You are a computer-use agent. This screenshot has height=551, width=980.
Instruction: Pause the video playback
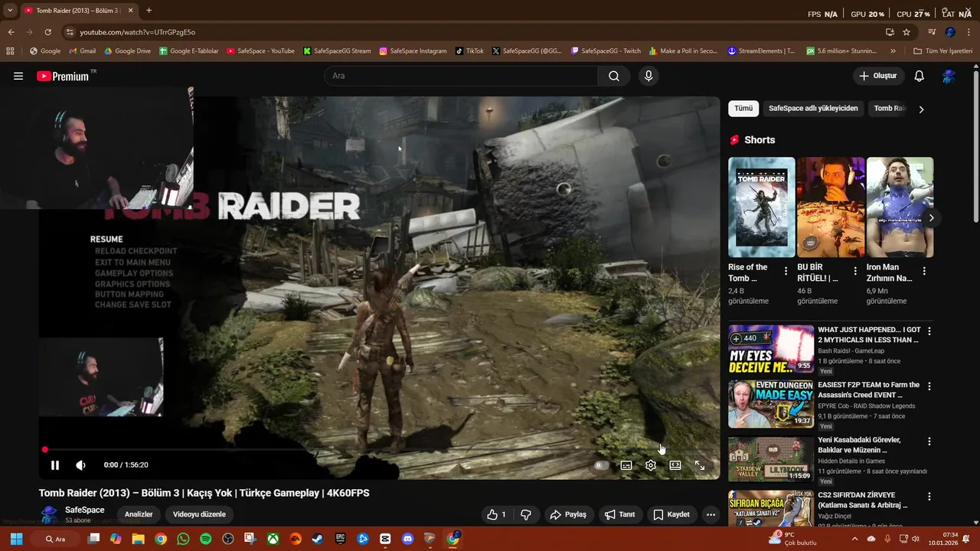pos(55,465)
